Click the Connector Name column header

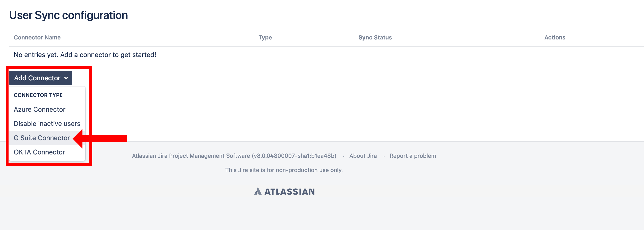37,38
